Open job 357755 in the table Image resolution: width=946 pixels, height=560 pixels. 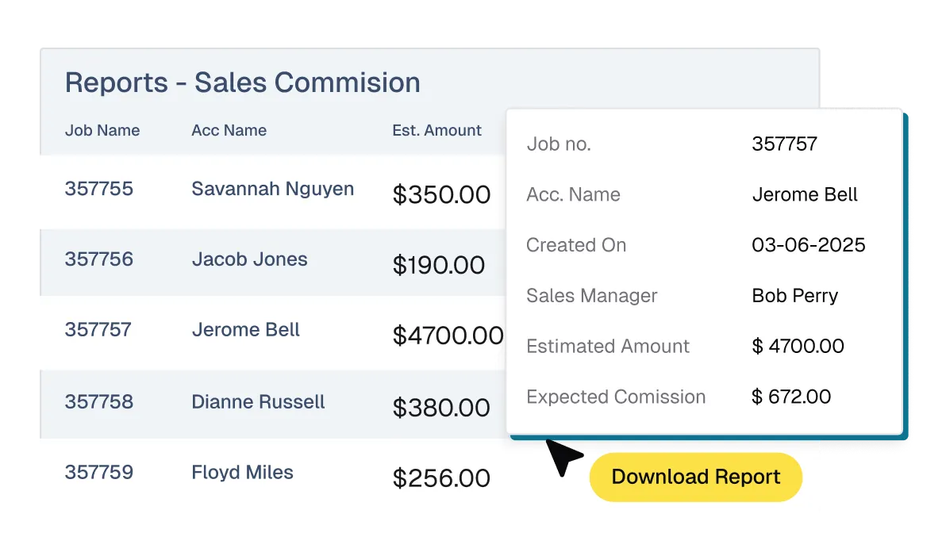(99, 189)
